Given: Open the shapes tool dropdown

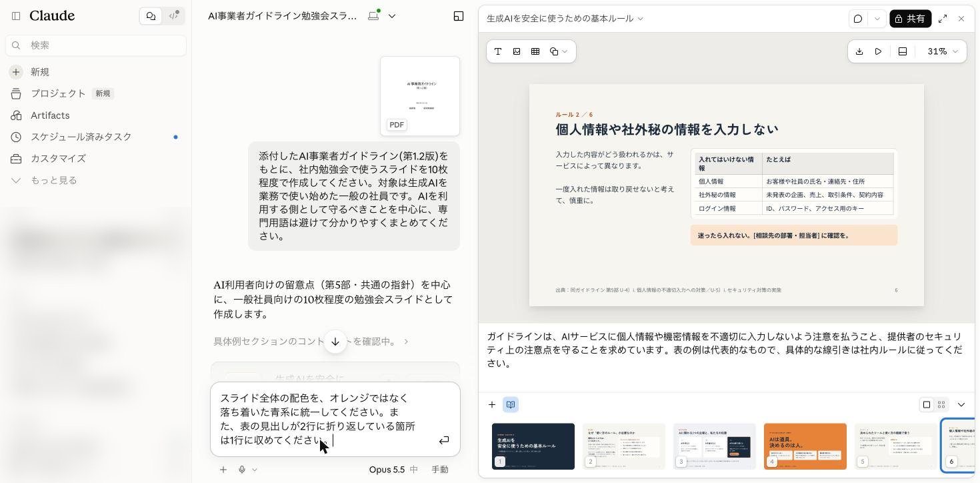Looking at the screenshot, I should [x=559, y=51].
